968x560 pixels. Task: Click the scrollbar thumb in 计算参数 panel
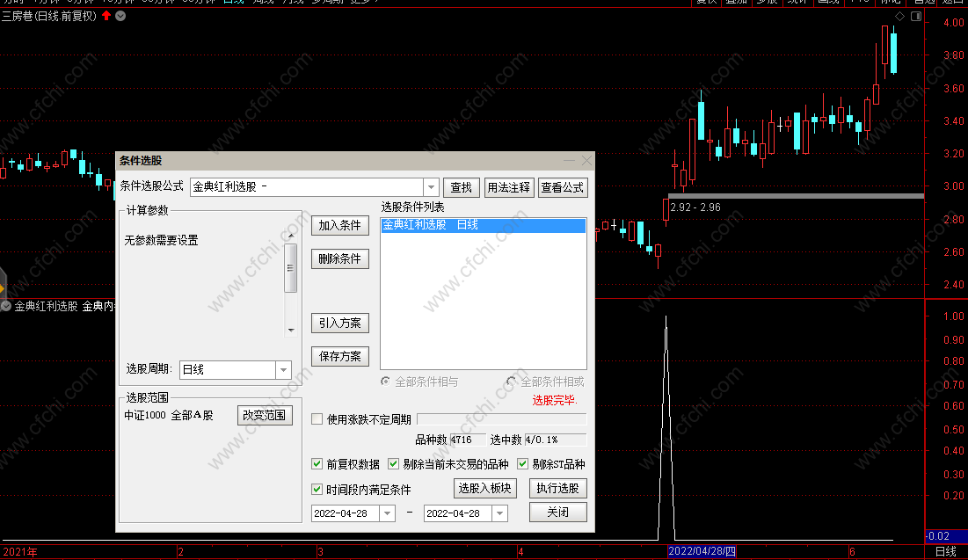[290, 268]
